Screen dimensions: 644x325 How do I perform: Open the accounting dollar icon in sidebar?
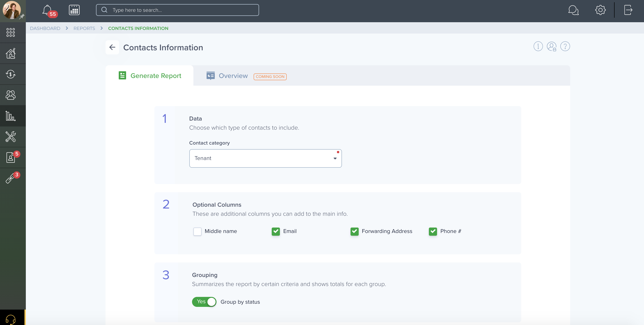(10, 74)
